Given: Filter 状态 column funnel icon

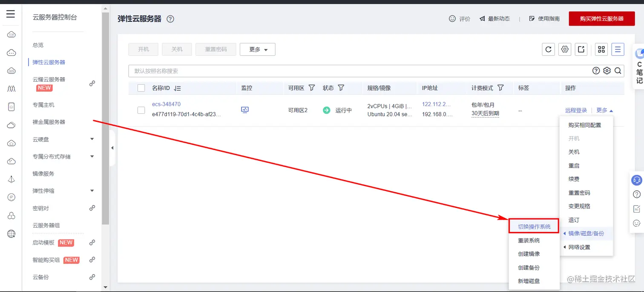Looking at the screenshot, I should pyautogui.click(x=341, y=88).
